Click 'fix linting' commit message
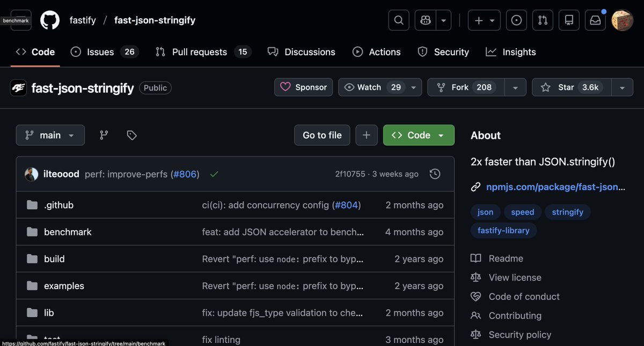The width and height of the screenshot is (644, 346). (221, 340)
